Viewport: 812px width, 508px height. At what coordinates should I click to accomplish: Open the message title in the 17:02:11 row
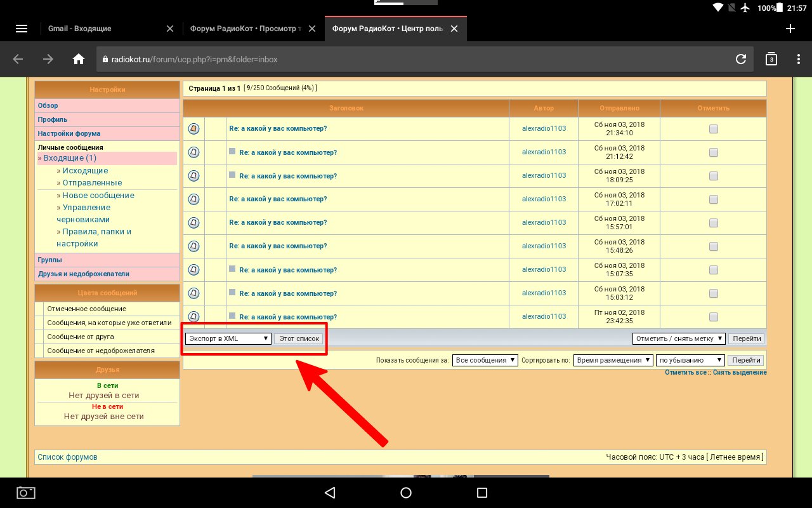point(278,199)
